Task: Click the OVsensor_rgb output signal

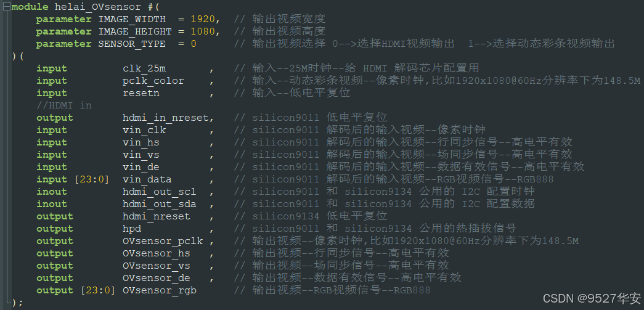Action: click(160, 290)
